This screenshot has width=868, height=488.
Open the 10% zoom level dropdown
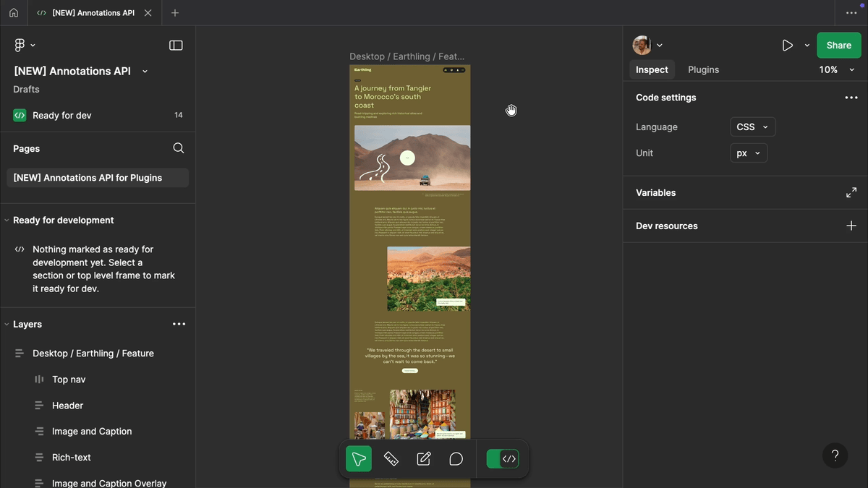(x=837, y=70)
